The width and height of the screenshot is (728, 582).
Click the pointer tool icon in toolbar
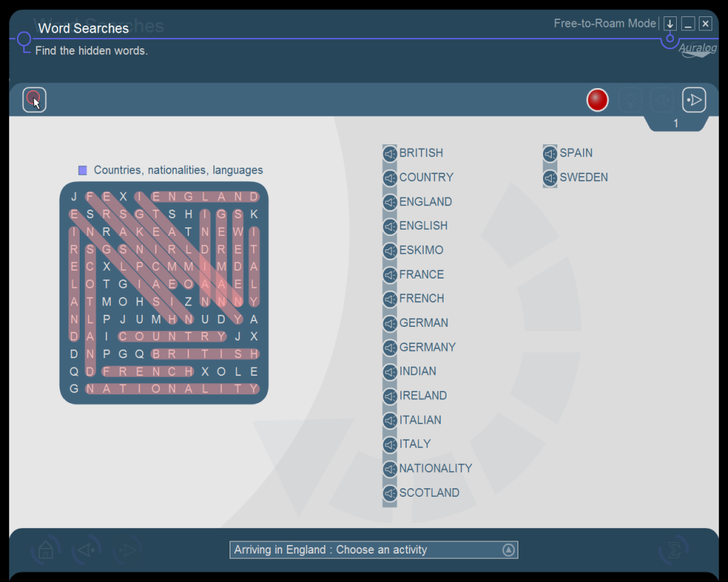pyautogui.click(x=34, y=100)
